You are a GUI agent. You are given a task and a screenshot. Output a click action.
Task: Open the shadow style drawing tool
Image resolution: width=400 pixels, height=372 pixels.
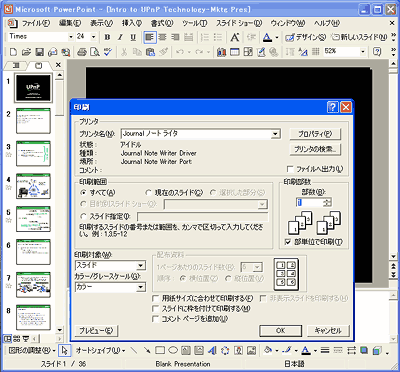[364, 350]
